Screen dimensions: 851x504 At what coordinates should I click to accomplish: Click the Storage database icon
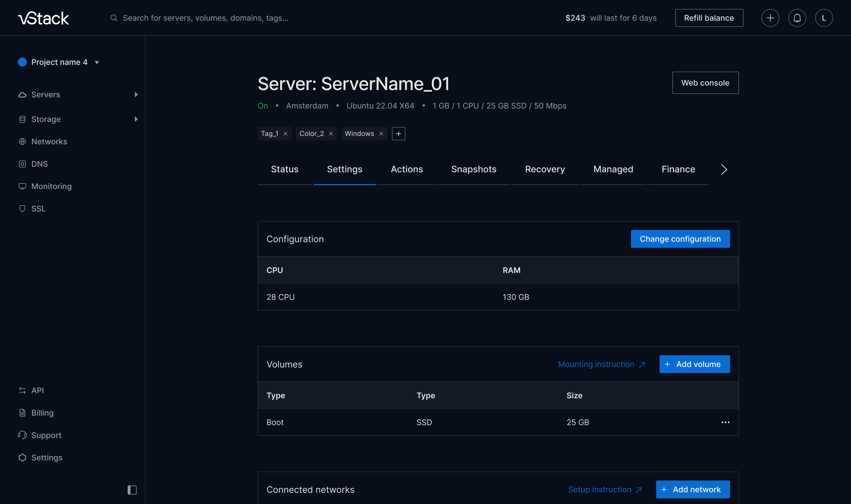click(x=22, y=119)
